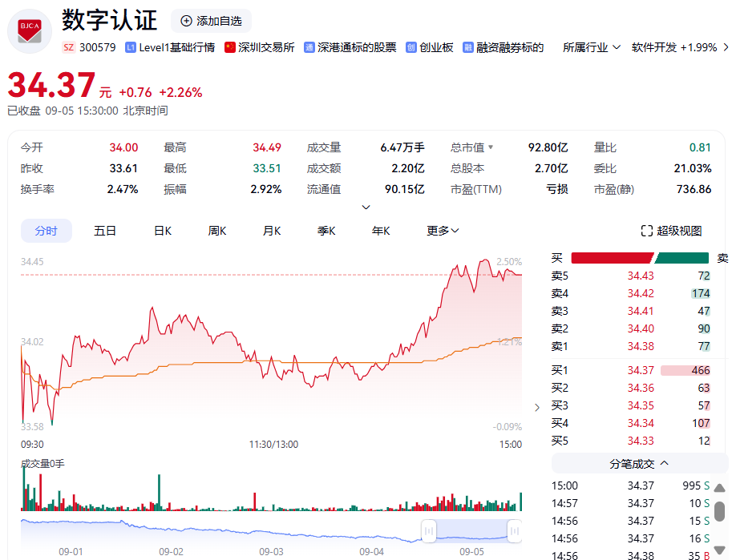Click the 深港通标的股票 tag icon
The width and height of the screenshot is (732, 560).
309,48
